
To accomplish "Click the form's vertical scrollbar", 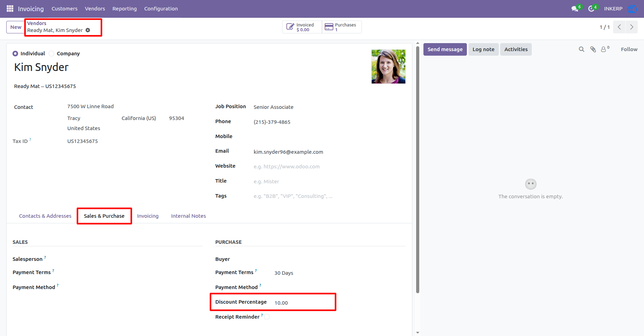I will pos(418,170).
